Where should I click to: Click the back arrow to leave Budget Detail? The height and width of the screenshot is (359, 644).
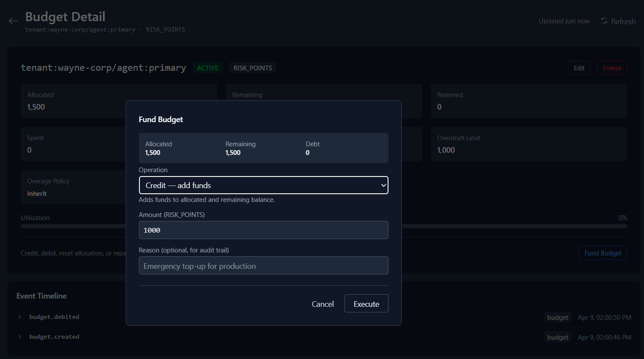pos(13,21)
